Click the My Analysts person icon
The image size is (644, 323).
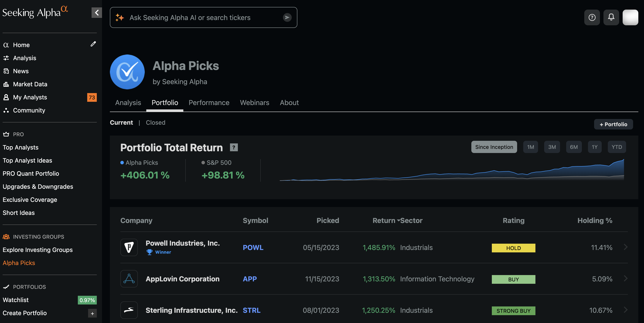point(6,97)
